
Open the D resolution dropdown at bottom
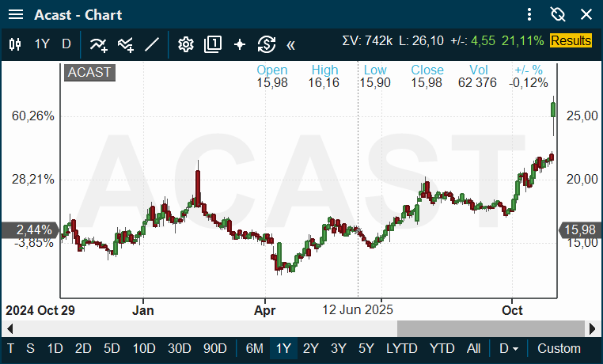509,349
